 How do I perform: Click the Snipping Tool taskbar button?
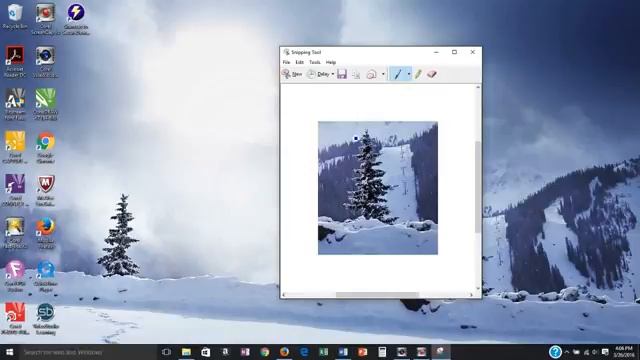pos(441,352)
